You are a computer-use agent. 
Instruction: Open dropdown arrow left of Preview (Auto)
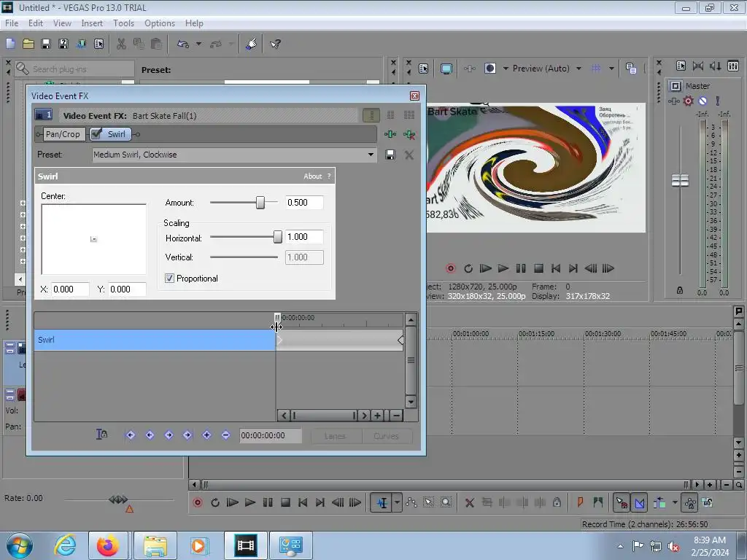tap(506, 69)
